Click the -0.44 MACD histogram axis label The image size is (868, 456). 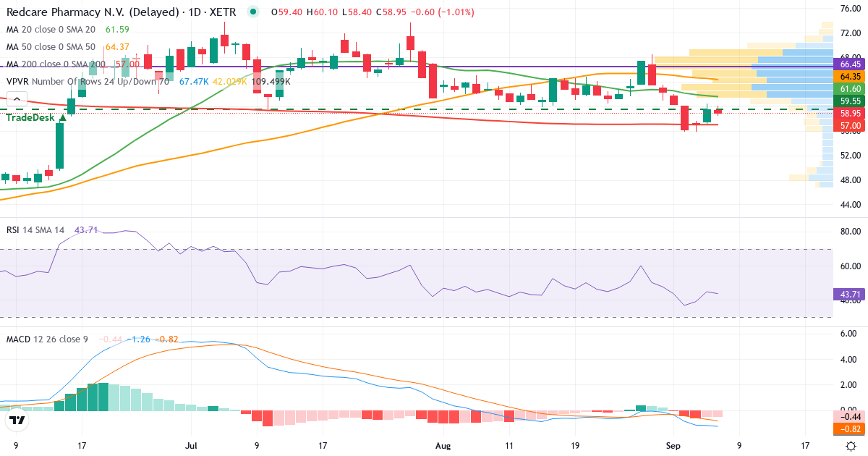pos(849,416)
